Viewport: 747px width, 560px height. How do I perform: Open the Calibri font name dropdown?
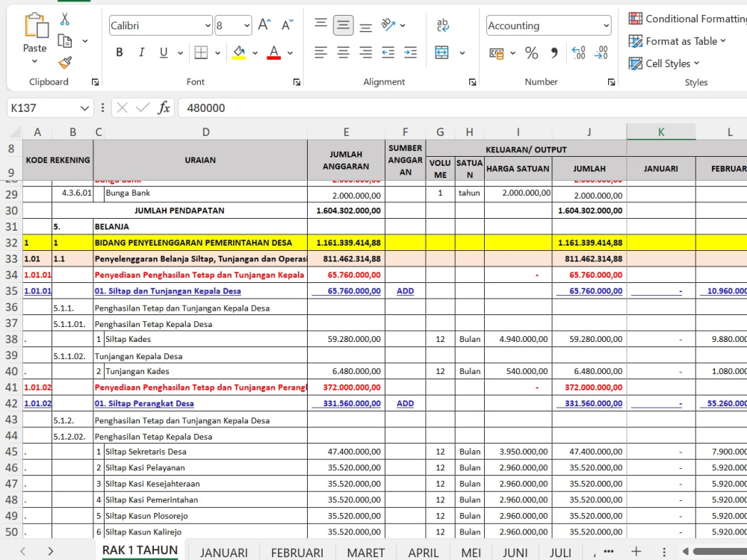(208, 25)
